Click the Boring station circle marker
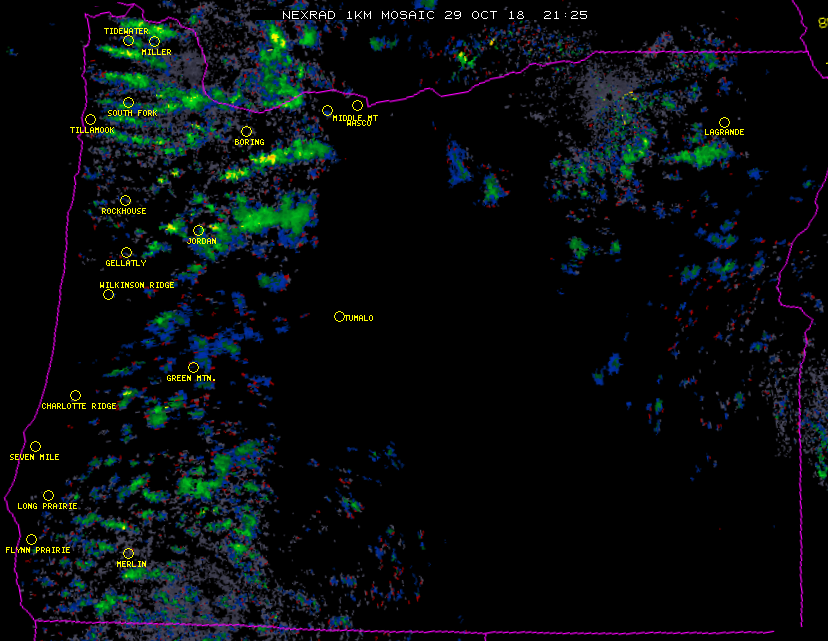828x641 pixels. point(246,132)
